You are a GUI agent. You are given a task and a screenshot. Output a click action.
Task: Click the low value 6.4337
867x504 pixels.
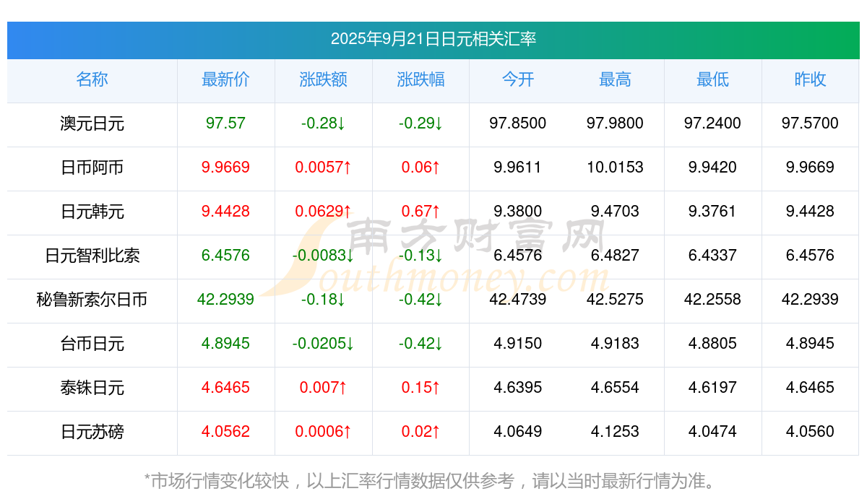(713, 256)
